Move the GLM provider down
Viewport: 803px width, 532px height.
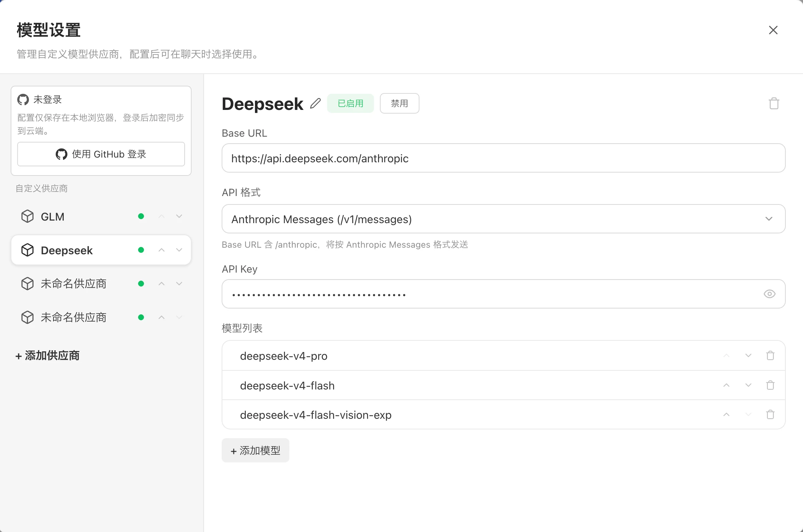pos(179,216)
